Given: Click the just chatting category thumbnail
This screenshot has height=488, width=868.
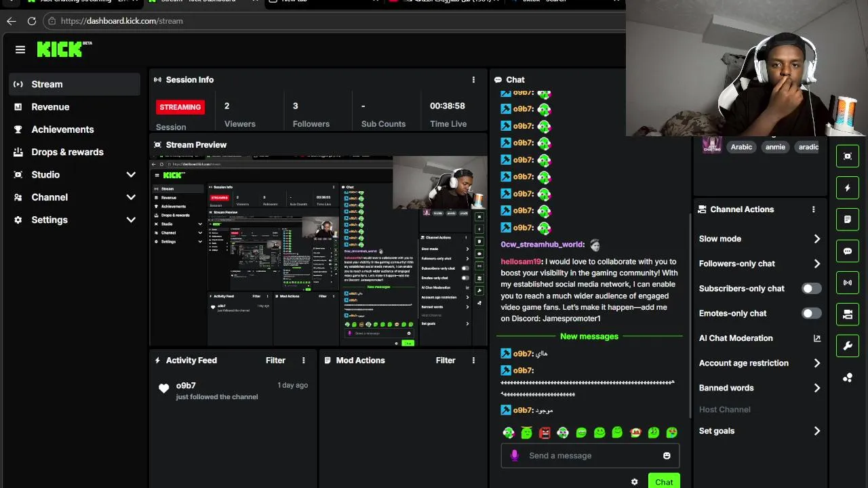Looking at the screenshot, I should (x=712, y=145).
